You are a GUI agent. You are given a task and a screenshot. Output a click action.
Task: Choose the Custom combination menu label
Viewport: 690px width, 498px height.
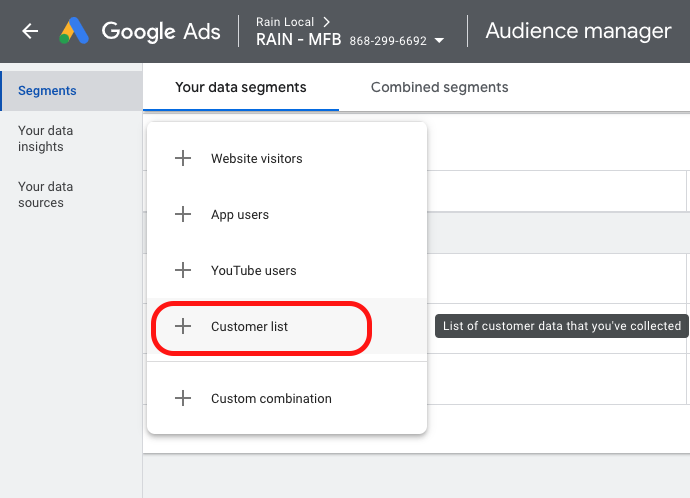point(271,398)
